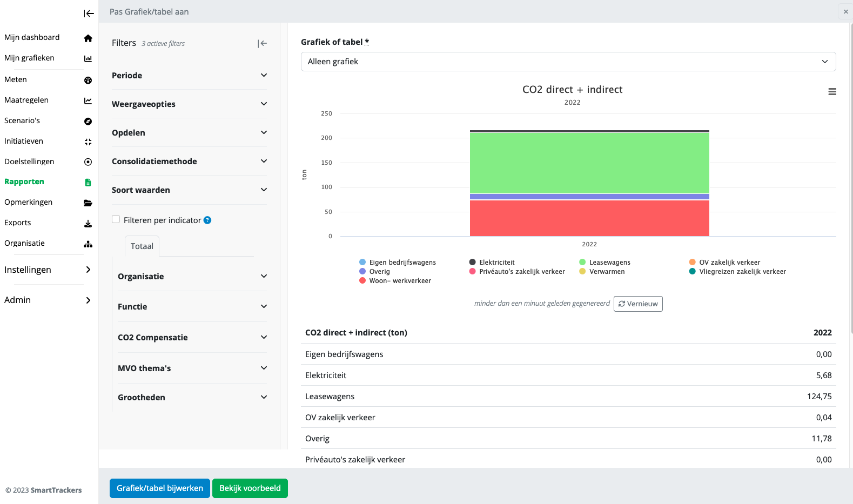Enable the Filteren per indicator checkbox
The image size is (853, 504).
pos(116,219)
